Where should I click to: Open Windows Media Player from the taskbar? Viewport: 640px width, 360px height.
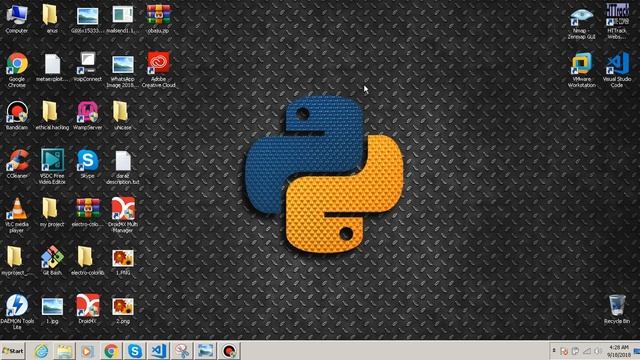point(88,351)
